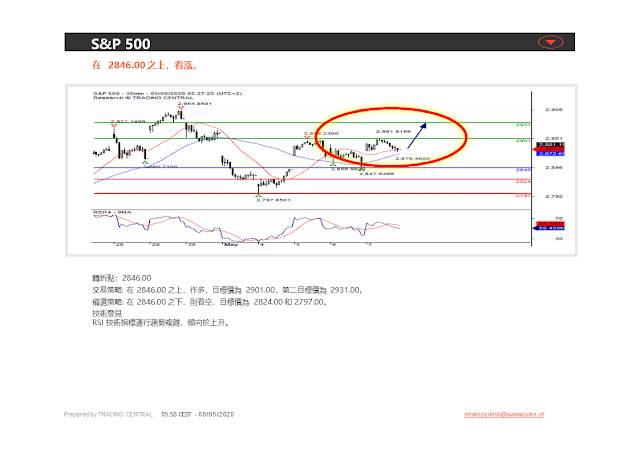640x453 pixels.
Task: Click the 2,954.8601 high price label on chart
Action: click(x=195, y=104)
